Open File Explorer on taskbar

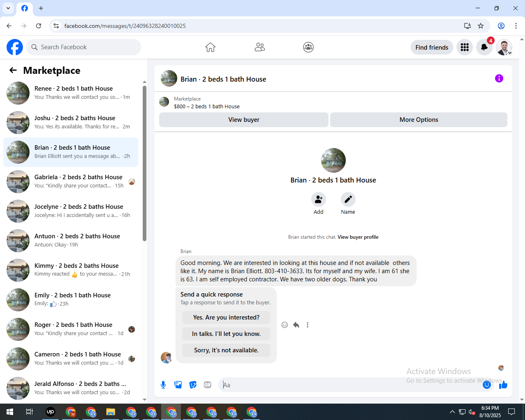pos(111,412)
